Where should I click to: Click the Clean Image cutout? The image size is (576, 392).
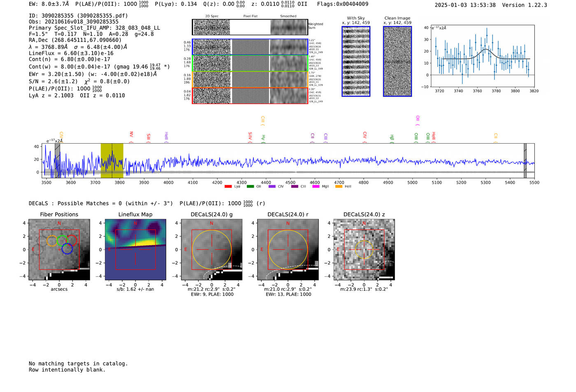tap(397, 61)
